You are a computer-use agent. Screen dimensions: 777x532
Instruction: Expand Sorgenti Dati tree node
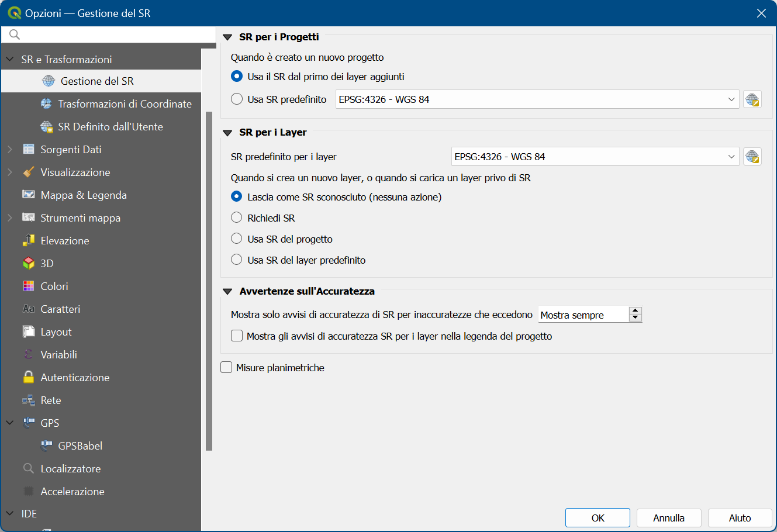point(10,150)
